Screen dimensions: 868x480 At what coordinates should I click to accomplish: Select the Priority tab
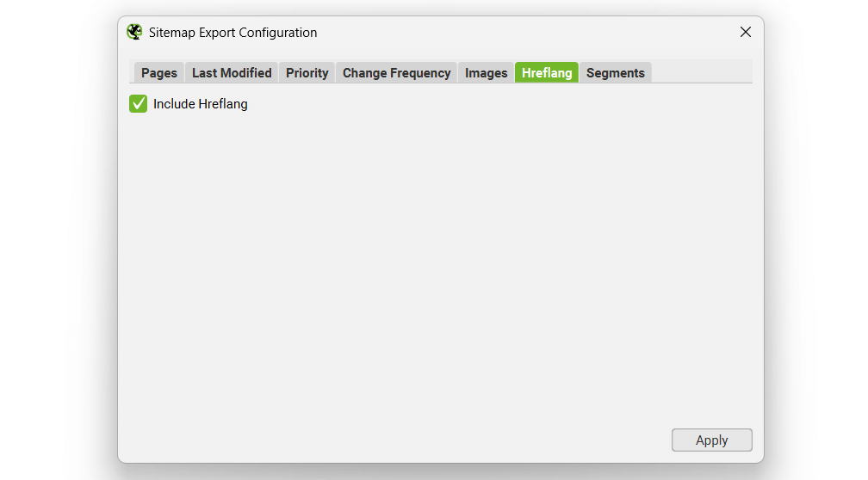[307, 73]
